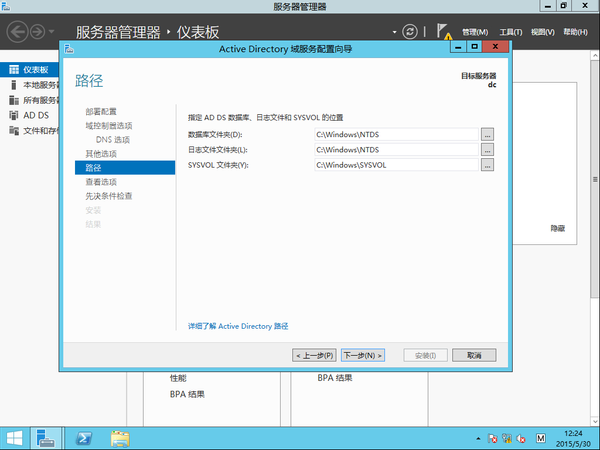Minimize the AD DS configuration wizard

(458, 47)
